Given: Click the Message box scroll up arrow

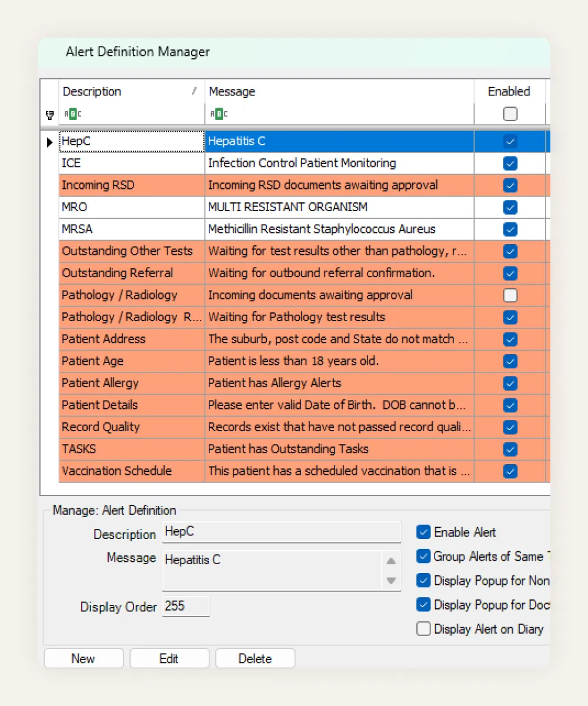Looking at the screenshot, I should coord(391,561).
